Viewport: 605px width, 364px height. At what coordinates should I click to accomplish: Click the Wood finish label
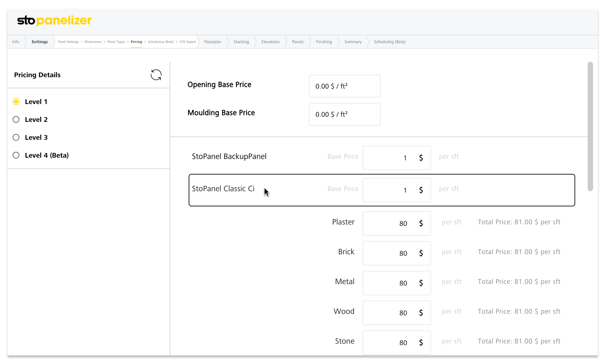pos(344,311)
